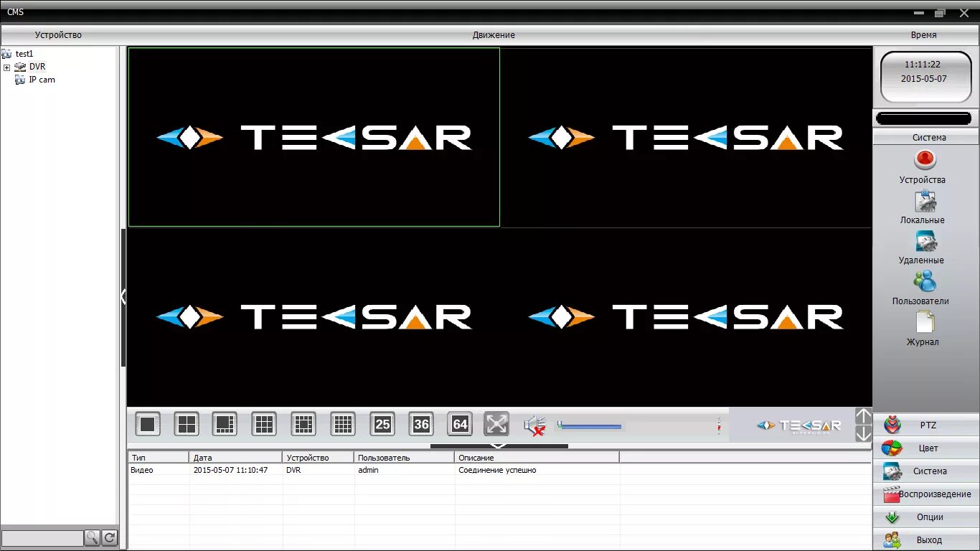Expand the DVR tree node
The height and width of the screenshot is (551, 980).
click(x=6, y=67)
